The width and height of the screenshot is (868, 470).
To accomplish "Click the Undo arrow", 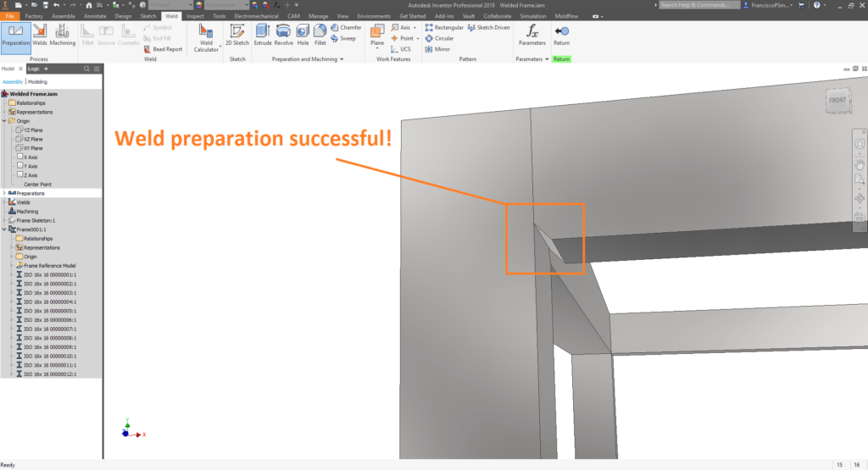I will coord(56,5).
